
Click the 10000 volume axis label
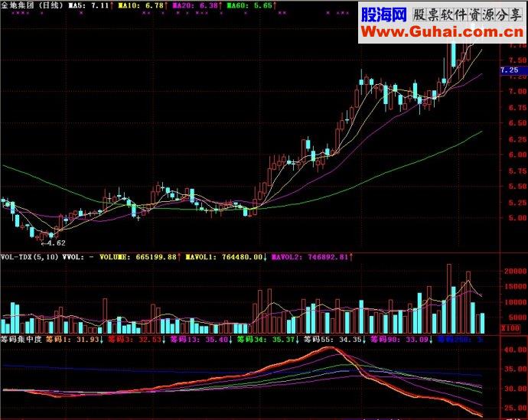pyautogui.click(x=515, y=302)
